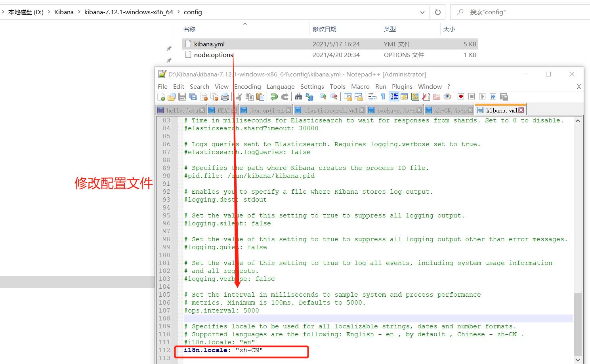Click the Cut (scissors) toolbar icon

click(239, 97)
